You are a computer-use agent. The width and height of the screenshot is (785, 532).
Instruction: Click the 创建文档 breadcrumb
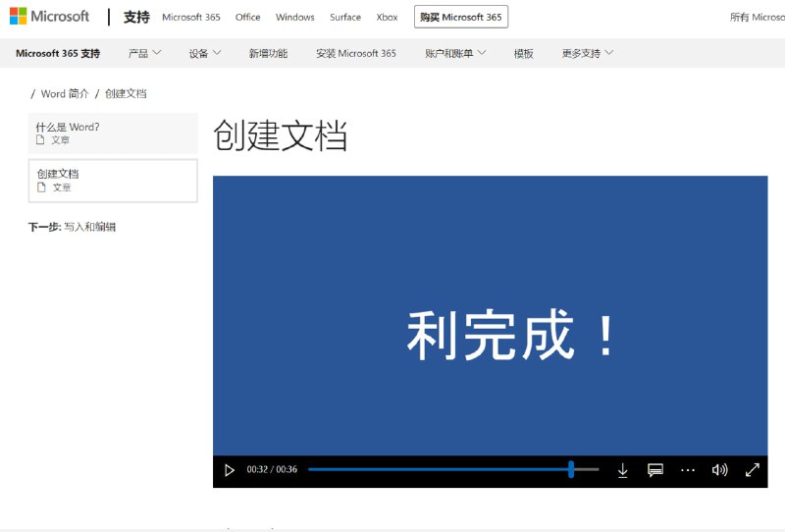point(126,93)
